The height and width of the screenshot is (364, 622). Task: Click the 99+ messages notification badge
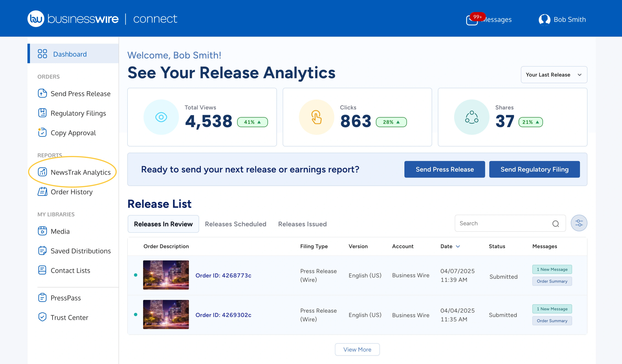click(x=477, y=17)
